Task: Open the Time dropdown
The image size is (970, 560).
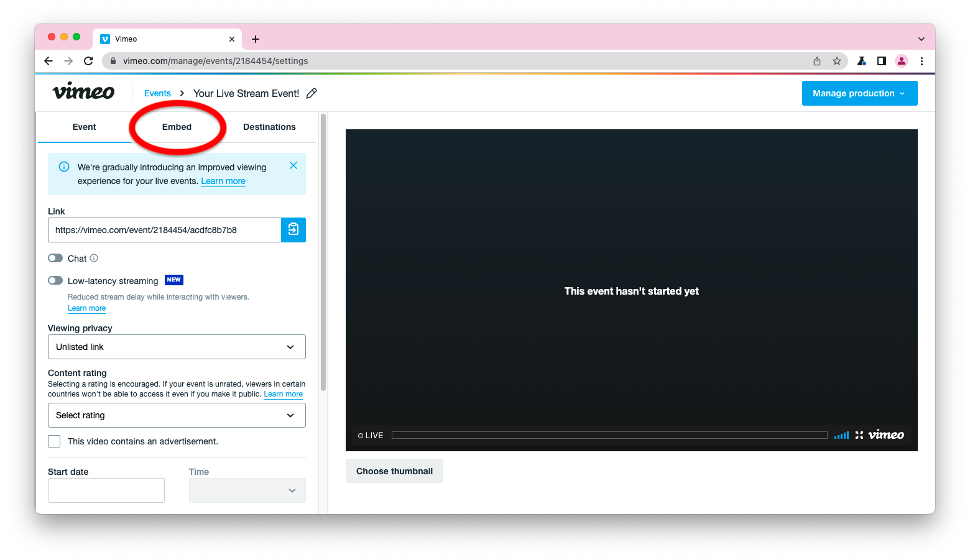Action: (247, 490)
